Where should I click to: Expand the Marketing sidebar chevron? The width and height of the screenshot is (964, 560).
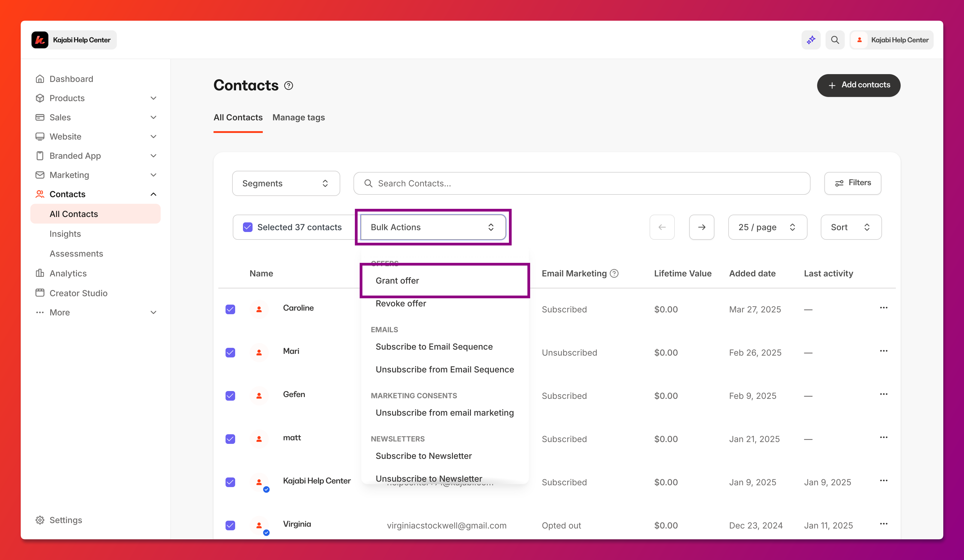pyautogui.click(x=153, y=175)
